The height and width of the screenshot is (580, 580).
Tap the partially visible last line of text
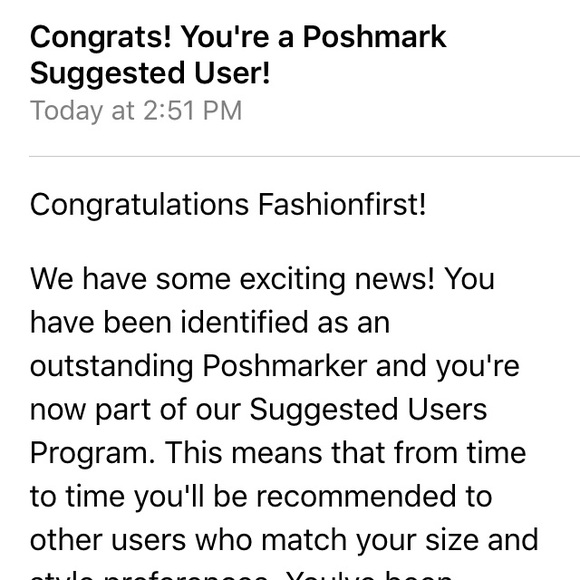(x=240, y=575)
